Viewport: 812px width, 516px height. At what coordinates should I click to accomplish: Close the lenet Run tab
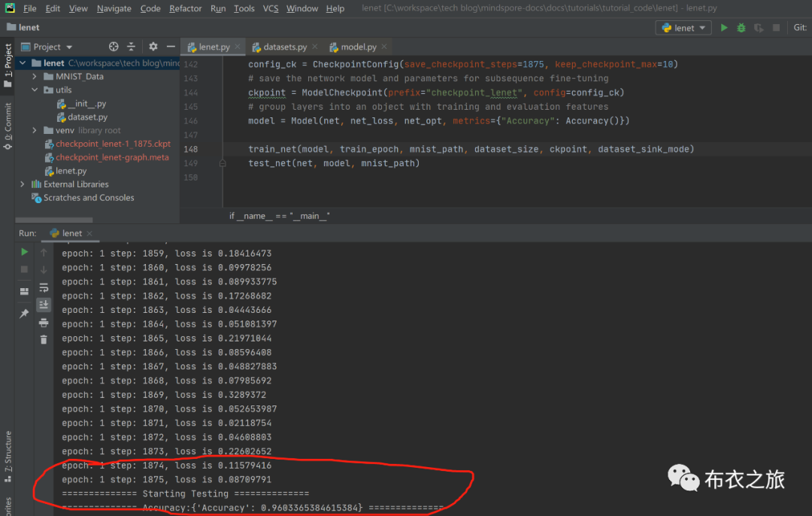coord(89,234)
